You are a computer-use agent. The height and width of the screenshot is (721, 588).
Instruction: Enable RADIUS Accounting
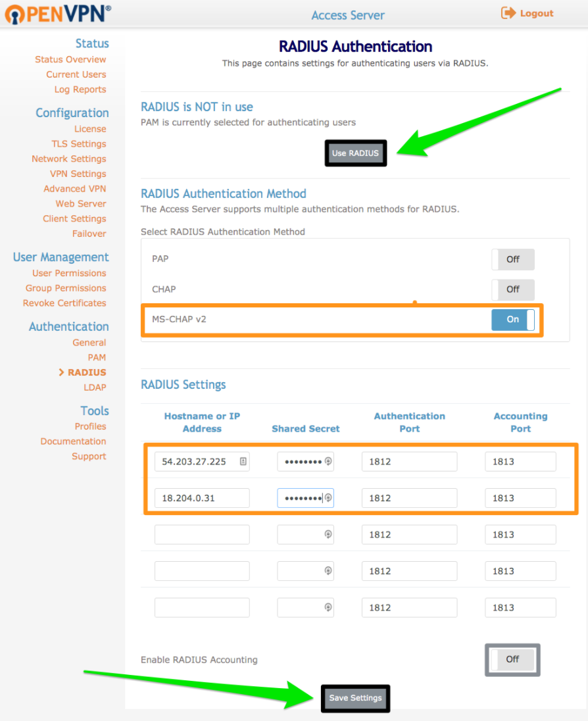[512, 659]
